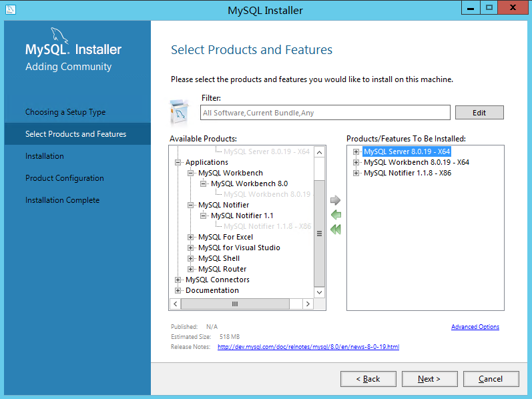Collapse the MySQL Workbench node

190,173
